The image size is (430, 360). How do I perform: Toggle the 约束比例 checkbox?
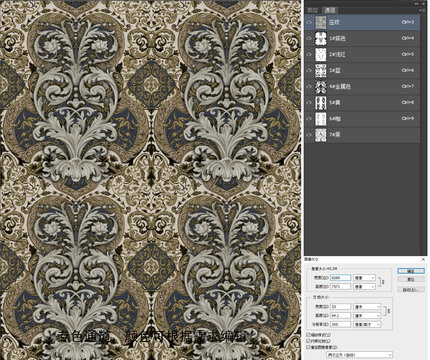(x=308, y=341)
